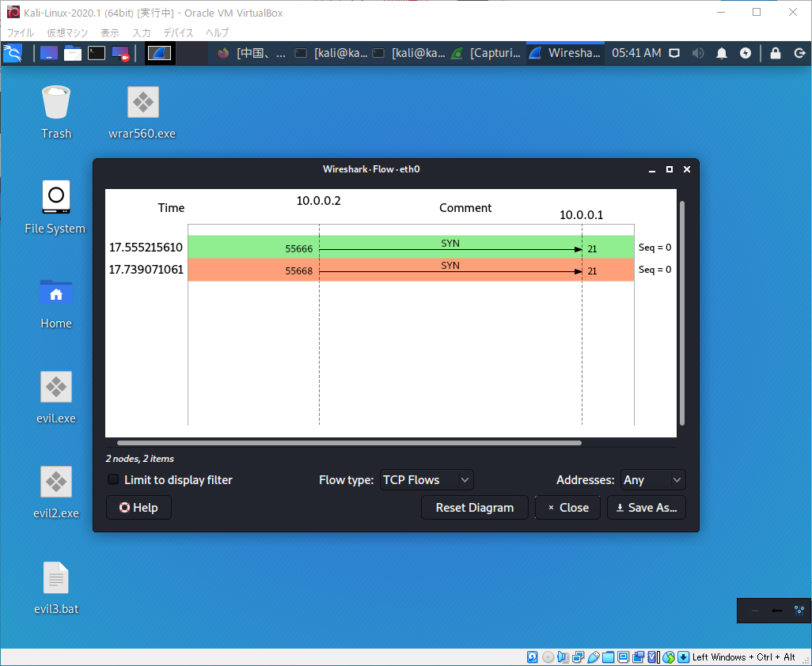
Task: Click the volume speaker tray icon
Action: (697, 53)
